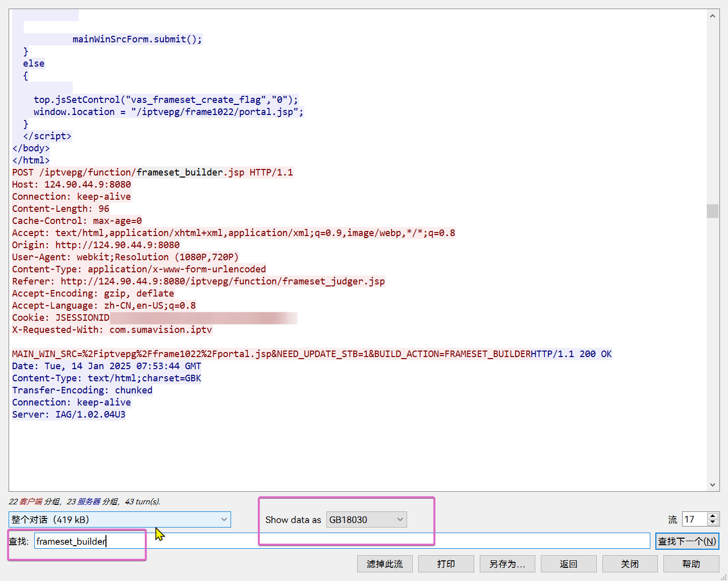The height and width of the screenshot is (581, 728).
Task: Click the MAIN_WIN_SRC POST body line
Action: pyautogui.click(x=271, y=354)
